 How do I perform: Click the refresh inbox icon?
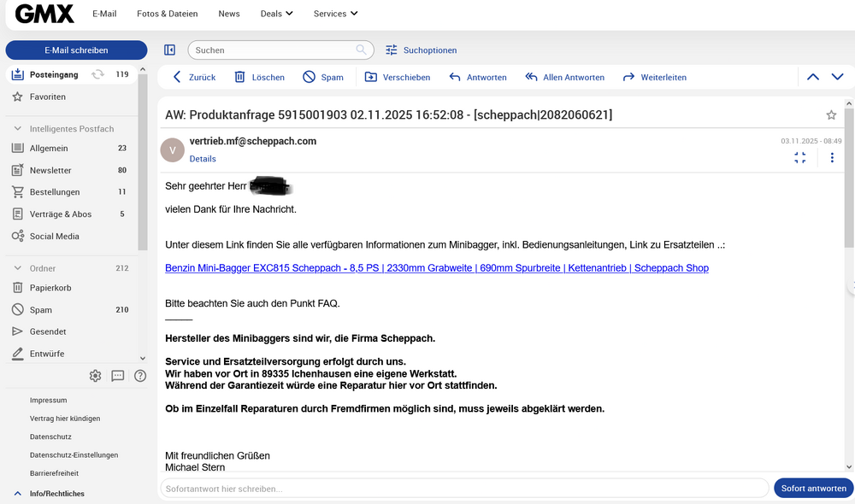tap(98, 74)
